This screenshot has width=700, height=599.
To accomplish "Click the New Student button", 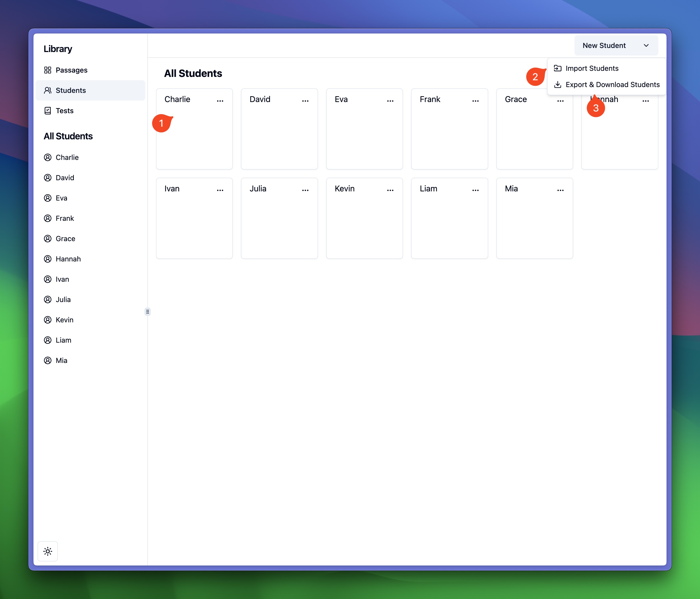I will [x=604, y=45].
